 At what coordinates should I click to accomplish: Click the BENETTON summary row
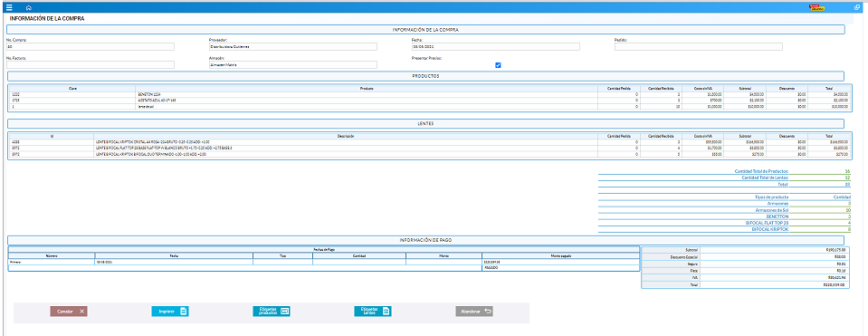(x=724, y=217)
